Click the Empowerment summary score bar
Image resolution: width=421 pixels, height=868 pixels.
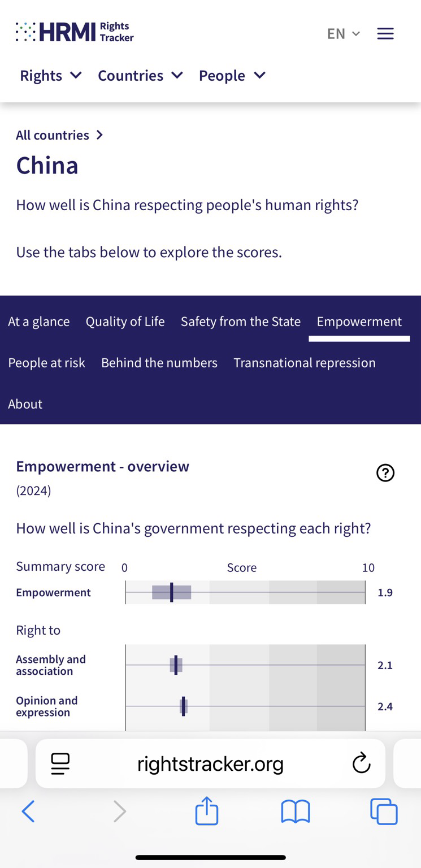coord(245,592)
